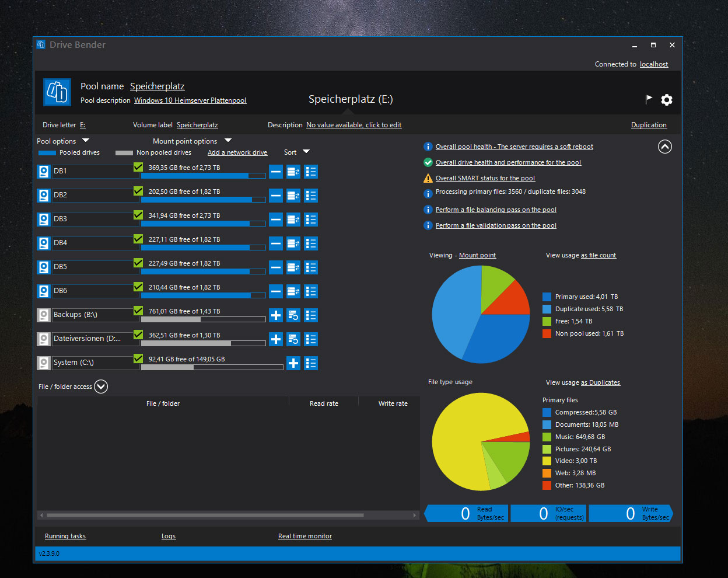
Task: Toggle the green checkbox for System (C:\)
Action: (138, 358)
